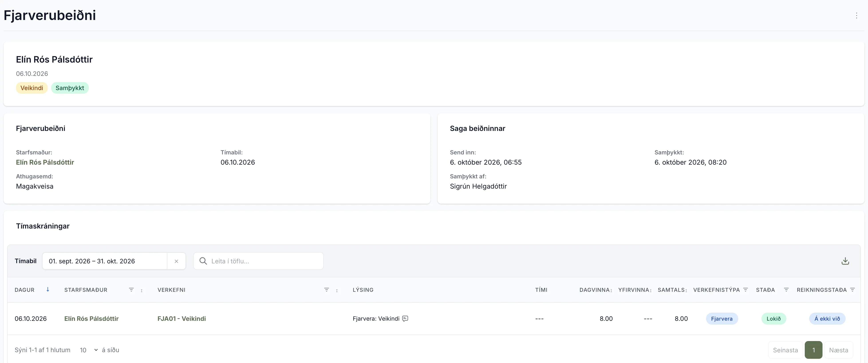This screenshot has height=363, width=868.
Task: Sort by Dagvinna column
Action: 611,290
